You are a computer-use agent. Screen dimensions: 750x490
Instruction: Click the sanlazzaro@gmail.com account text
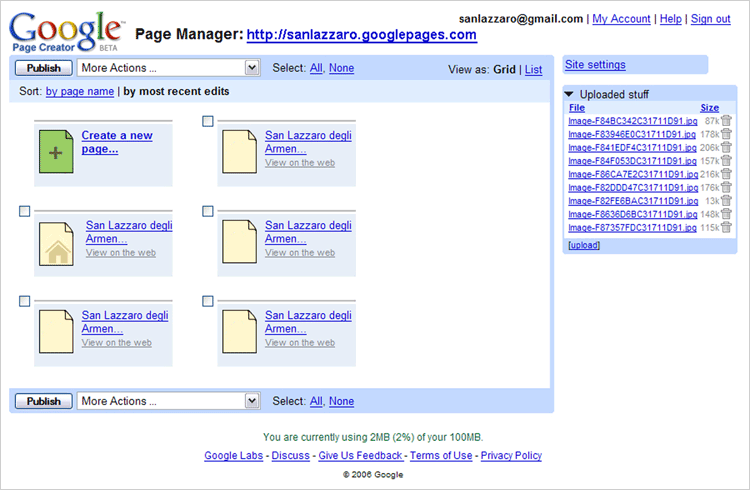[521, 19]
